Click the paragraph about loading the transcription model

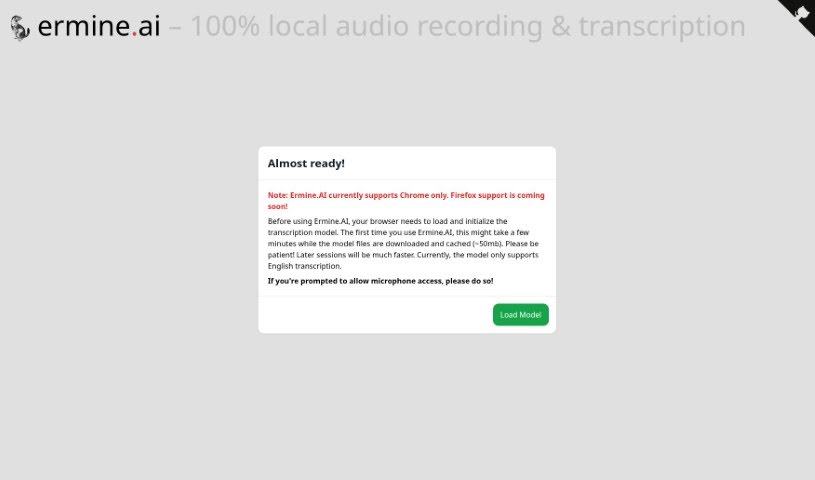point(400,232)
